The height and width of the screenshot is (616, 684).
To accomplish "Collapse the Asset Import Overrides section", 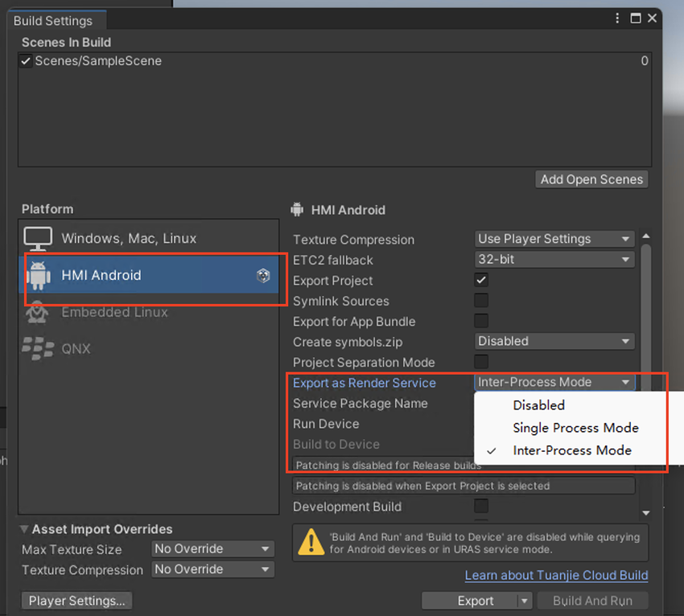I will point(24,529).
